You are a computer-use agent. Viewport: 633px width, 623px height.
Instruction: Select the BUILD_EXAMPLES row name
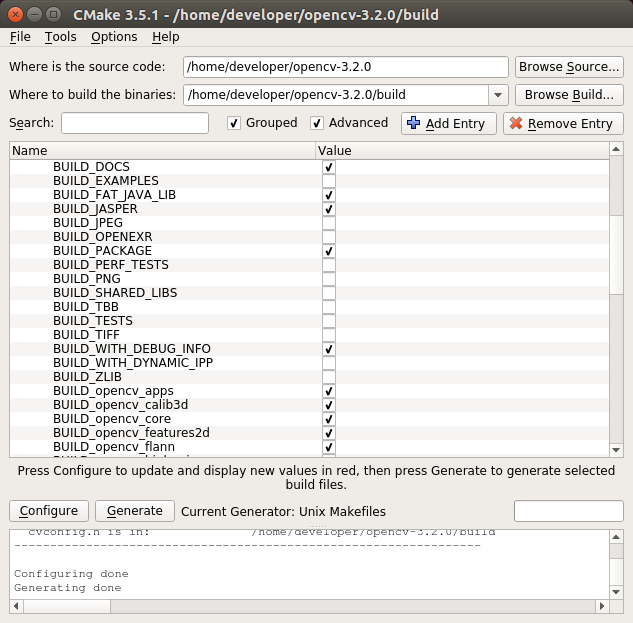106,181
